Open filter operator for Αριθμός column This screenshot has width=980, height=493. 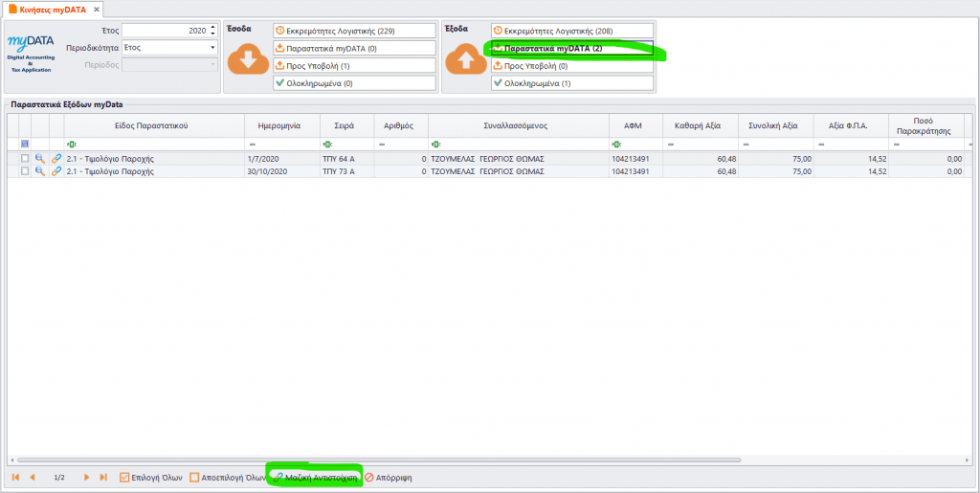381,145
